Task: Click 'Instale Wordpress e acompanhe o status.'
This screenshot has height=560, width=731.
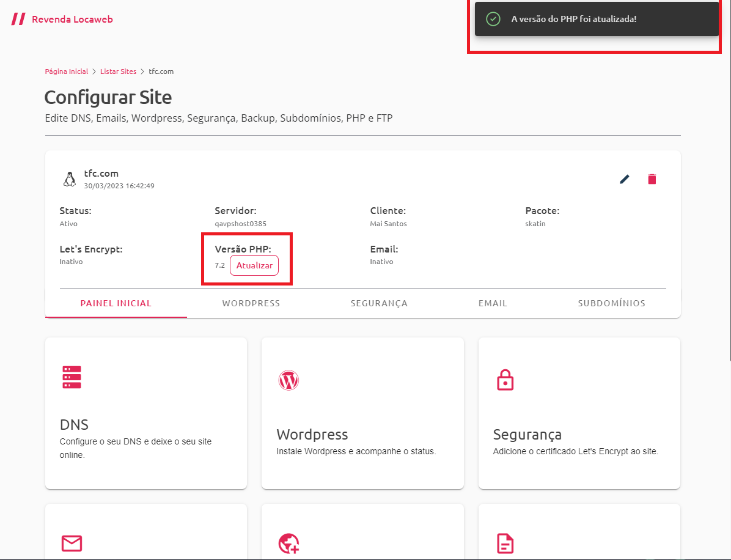Action: (x=356, y=451)
